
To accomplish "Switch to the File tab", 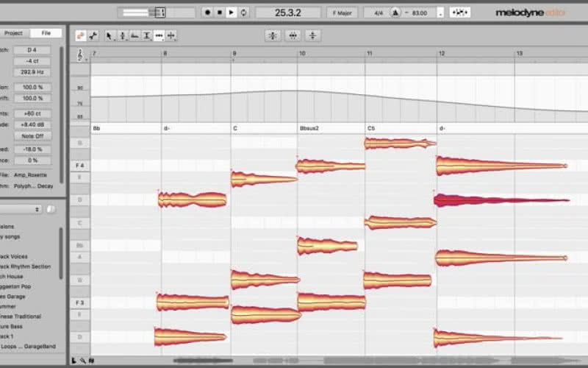I will click(46, 33).
